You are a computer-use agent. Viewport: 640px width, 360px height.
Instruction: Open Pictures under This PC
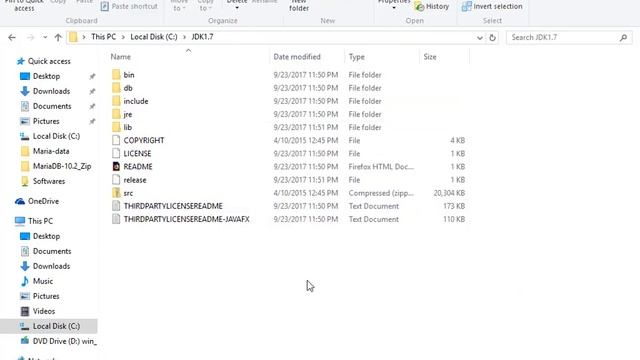pyautogui.click(x=46, y=296)
